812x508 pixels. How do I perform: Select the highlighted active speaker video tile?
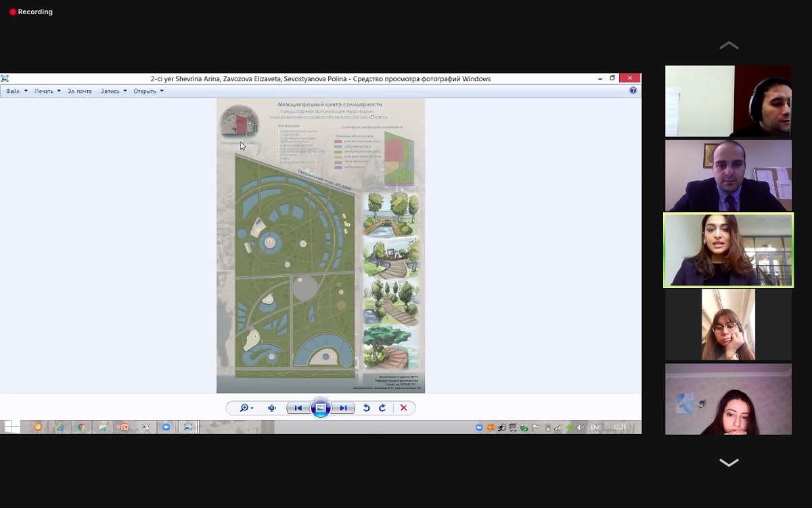tap(728, 250)
